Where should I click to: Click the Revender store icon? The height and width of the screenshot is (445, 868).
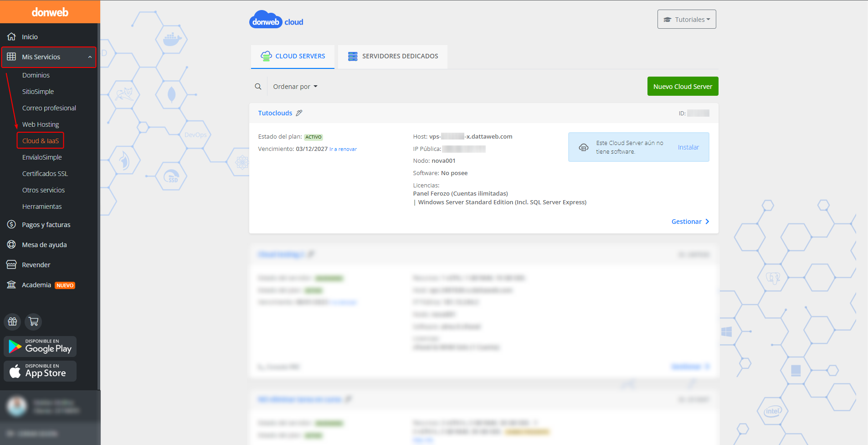[11, 264]
